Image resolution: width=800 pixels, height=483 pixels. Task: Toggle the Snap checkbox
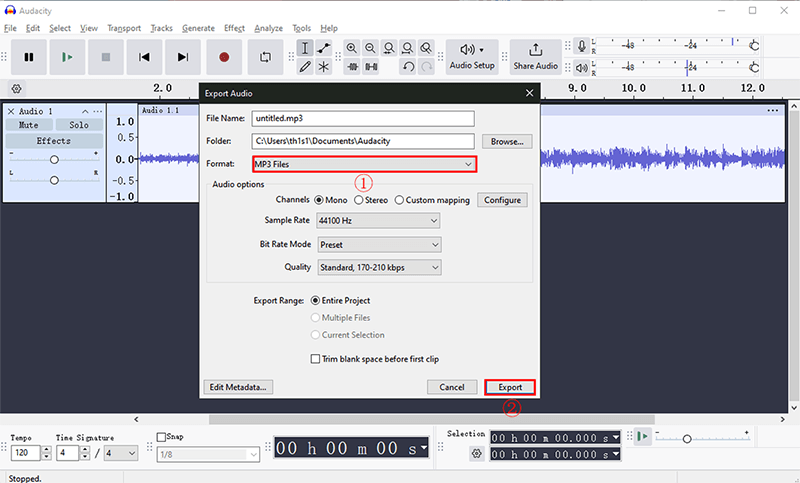point(163,437)
